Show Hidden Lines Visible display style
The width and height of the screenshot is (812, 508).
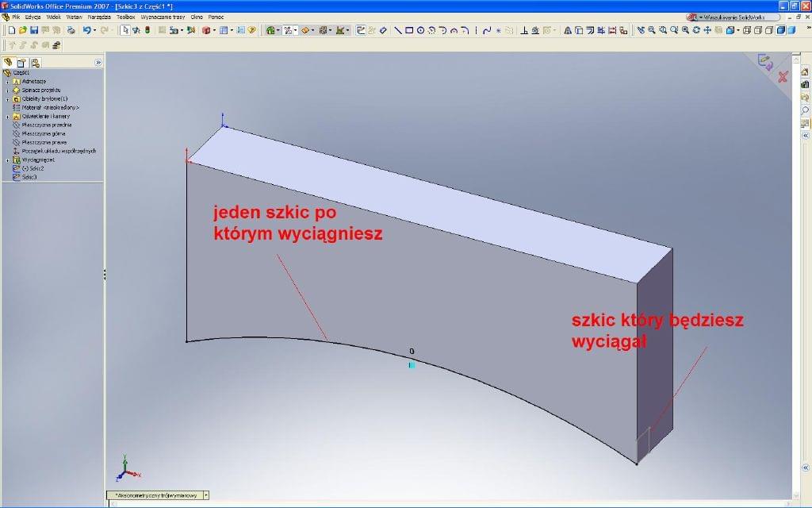click(757, 31)
